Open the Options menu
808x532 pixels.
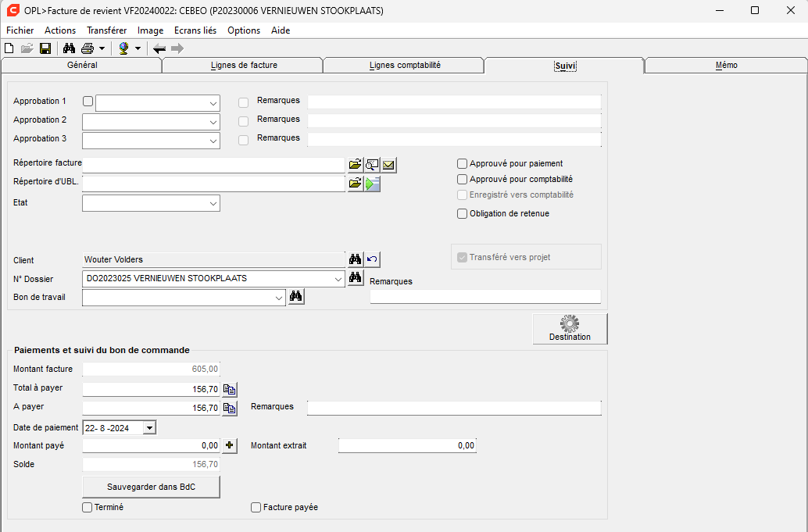click(x=244, y=30)
